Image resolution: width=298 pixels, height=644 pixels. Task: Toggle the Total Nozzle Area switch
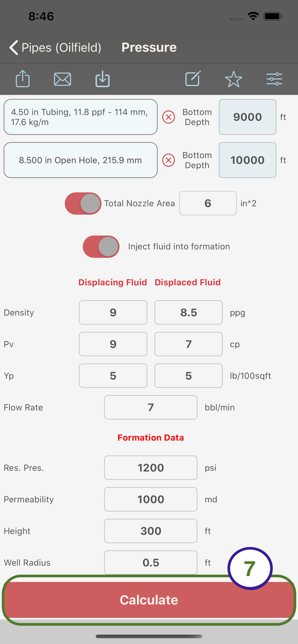(83, 203)
